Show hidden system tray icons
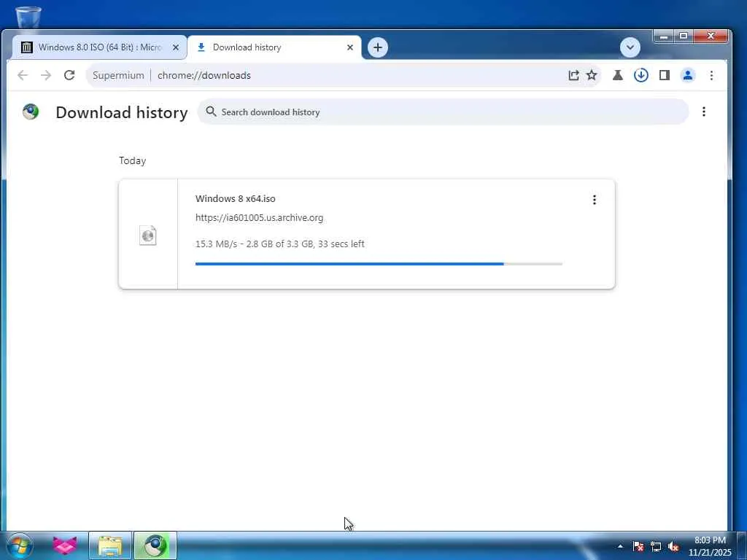This screenshot has width=747, height=560. (620, 546)
